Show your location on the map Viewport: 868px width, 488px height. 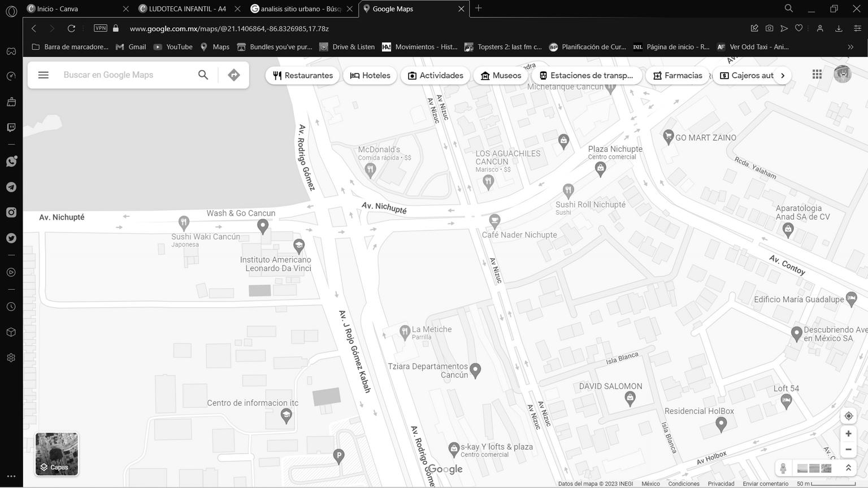click(848, 416)
